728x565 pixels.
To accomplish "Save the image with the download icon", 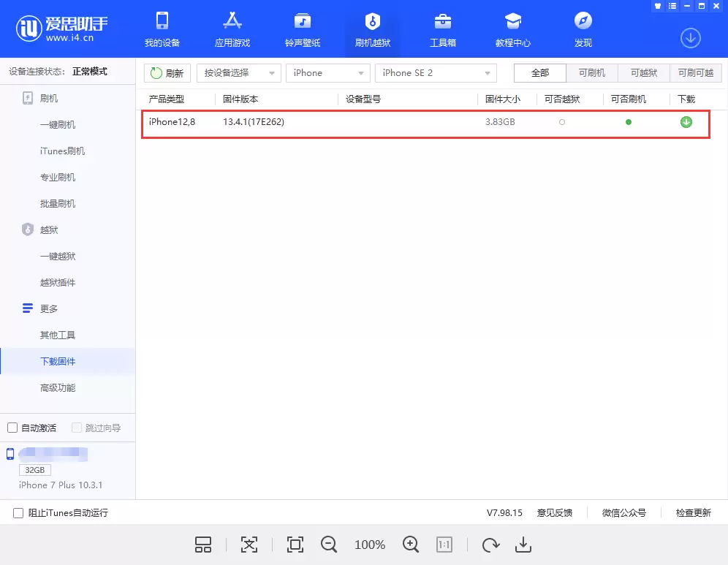I will (523, 545).
